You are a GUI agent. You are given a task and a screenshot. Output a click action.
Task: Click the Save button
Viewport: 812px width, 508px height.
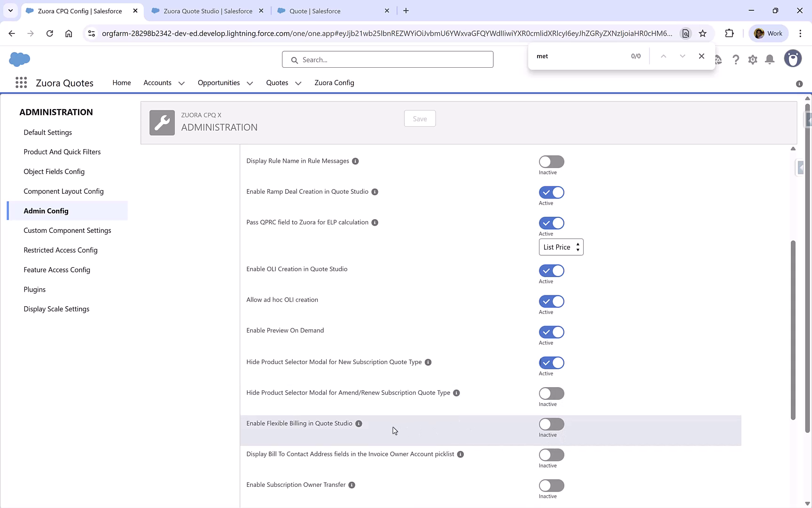[x=419, y=119]
